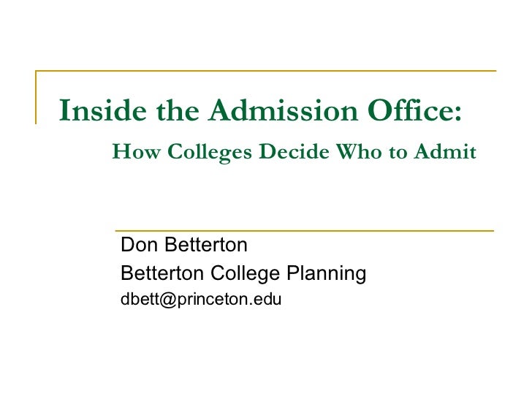Screen dimensions: 532x399
Task: Select the title line "Inside the Admission Office:"
Action: coord(260,110)
